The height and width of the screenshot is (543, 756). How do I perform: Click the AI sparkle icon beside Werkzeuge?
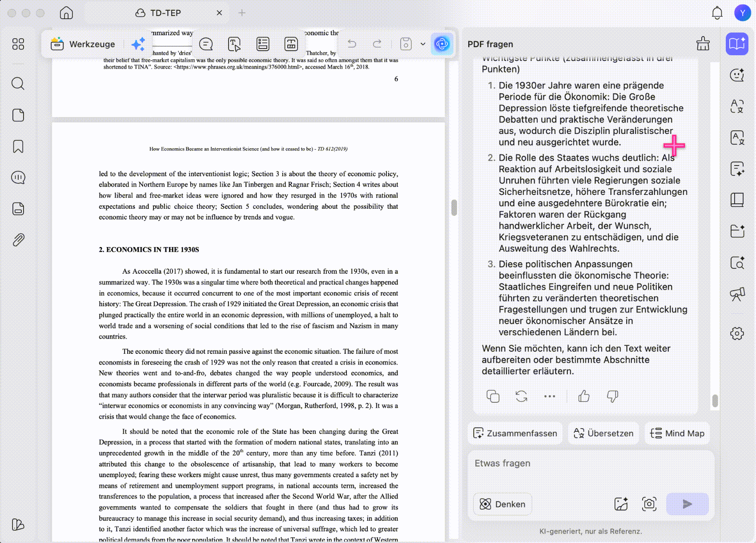pyautogui.click(x=138, y=44)
